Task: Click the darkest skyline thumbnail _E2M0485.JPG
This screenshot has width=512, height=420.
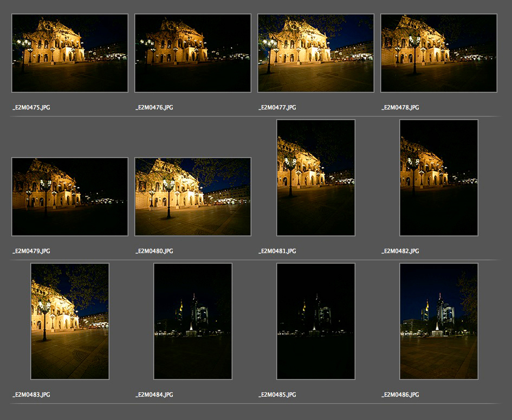Action: point(316,321)
